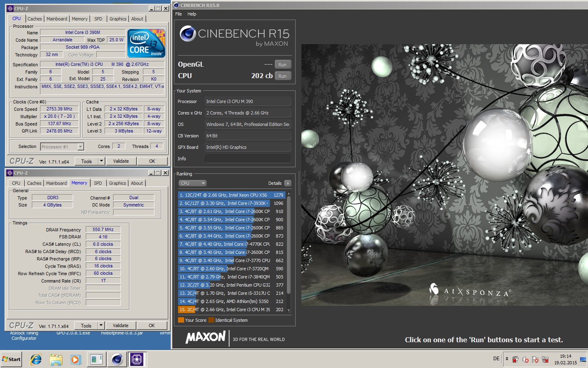Viewport: 588px width, 368px height.
Task: Click the ranking list vertical scrollbar
Action: (289, 245)
